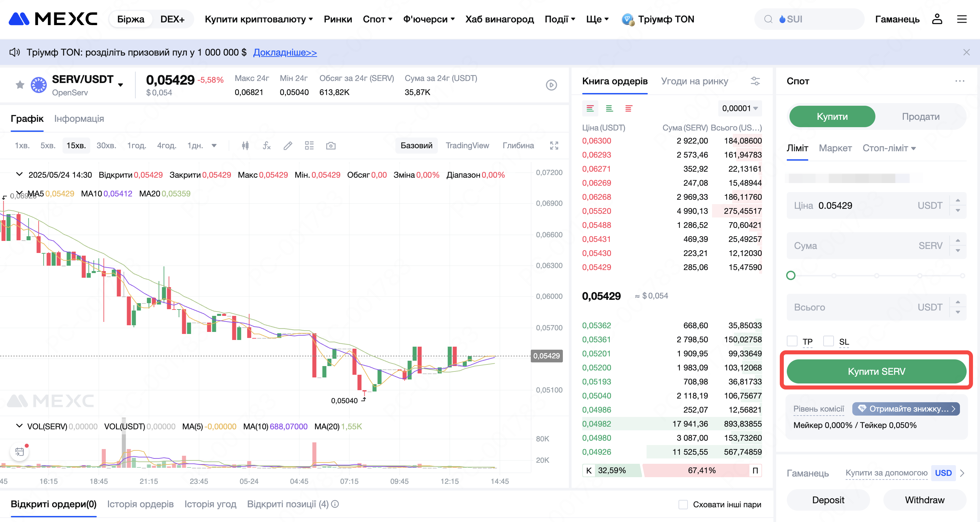980x522 pixels.
Task: Open the 0,00001 price precision dropdown
Action: click(740, 108)
